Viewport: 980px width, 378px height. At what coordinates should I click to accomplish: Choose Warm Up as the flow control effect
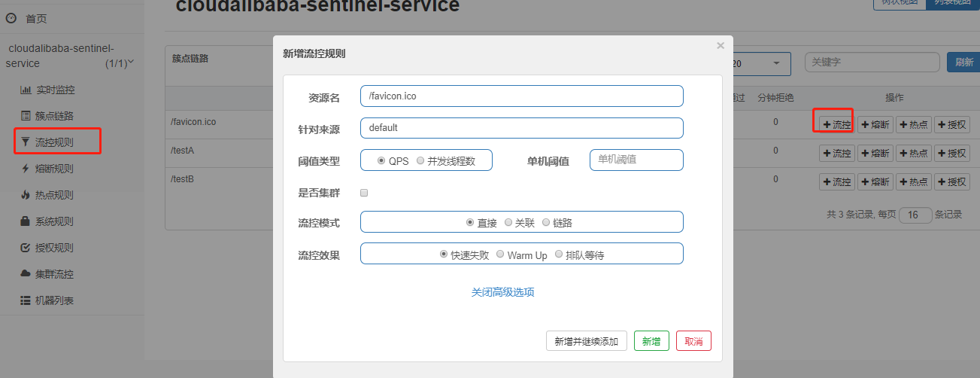pyautogui.click(x=500, y=255)
